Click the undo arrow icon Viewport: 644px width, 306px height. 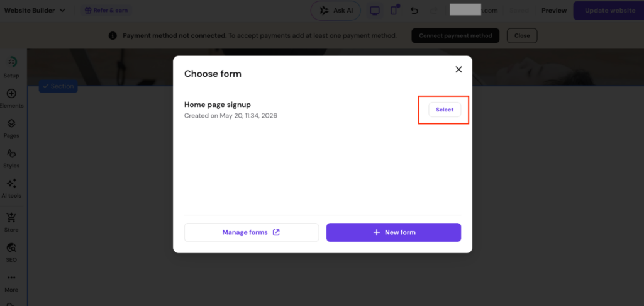coord(414,11)
